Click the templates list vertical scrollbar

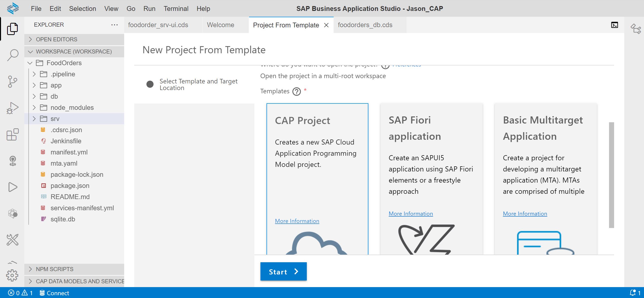611,175
